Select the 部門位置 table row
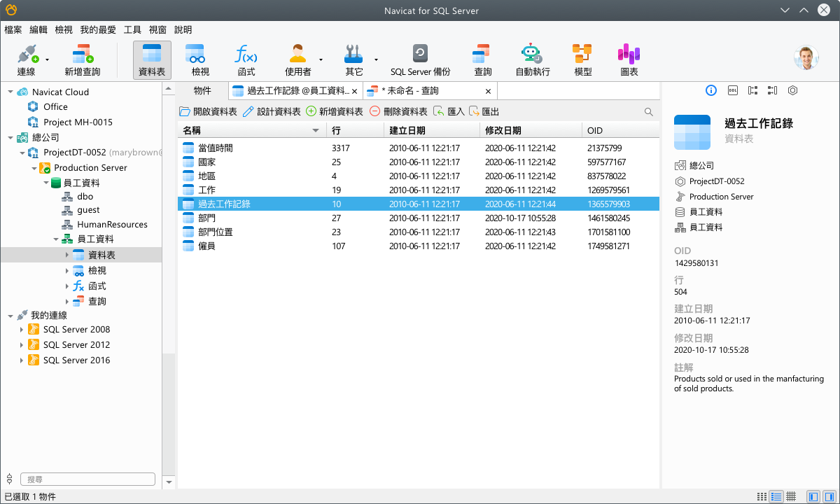 (x=419, y=232)
